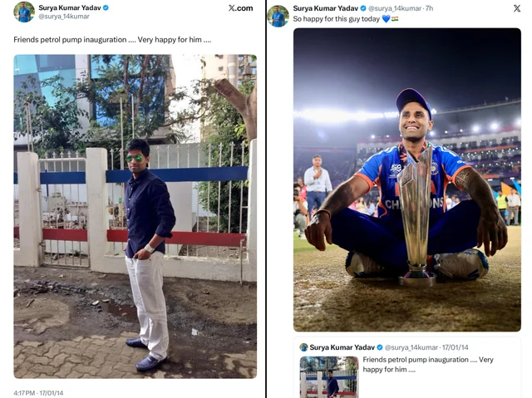Click the verified badge on left tweet
The image size is (532, 398).
pos(106,7)
